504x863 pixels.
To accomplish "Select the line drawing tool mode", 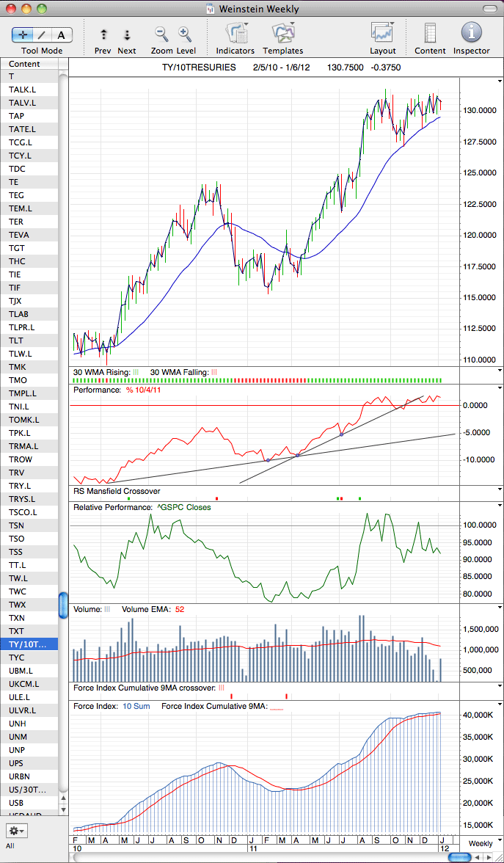I will coord(43,34).
